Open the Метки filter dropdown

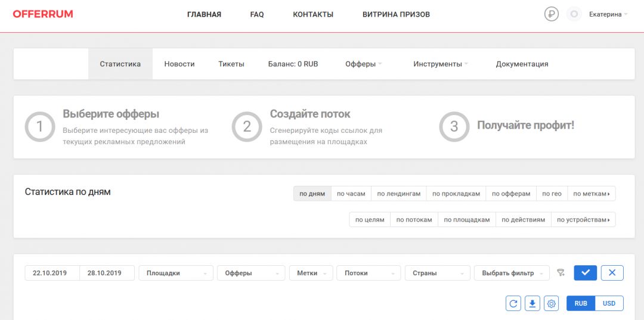[x=311, y=273]
